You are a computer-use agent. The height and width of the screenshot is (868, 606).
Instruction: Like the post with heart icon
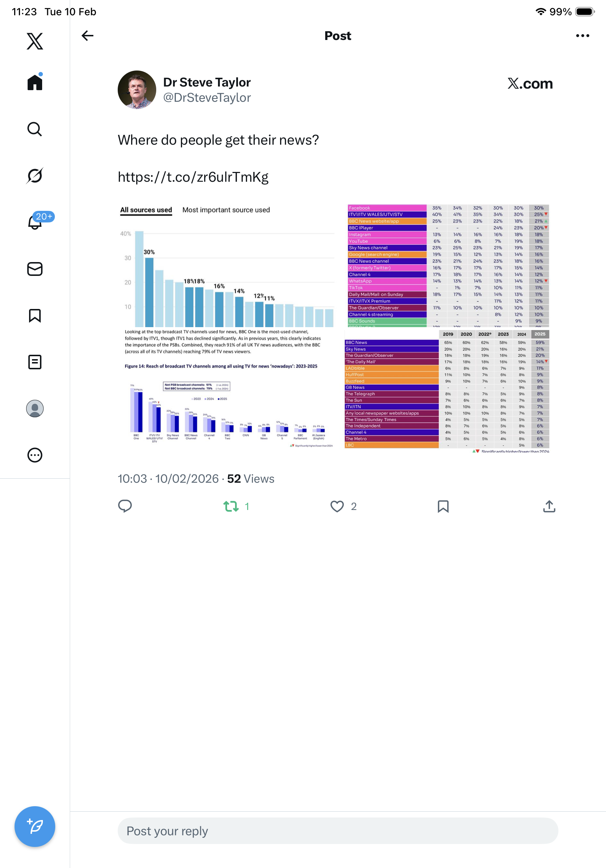pos(337,506)
